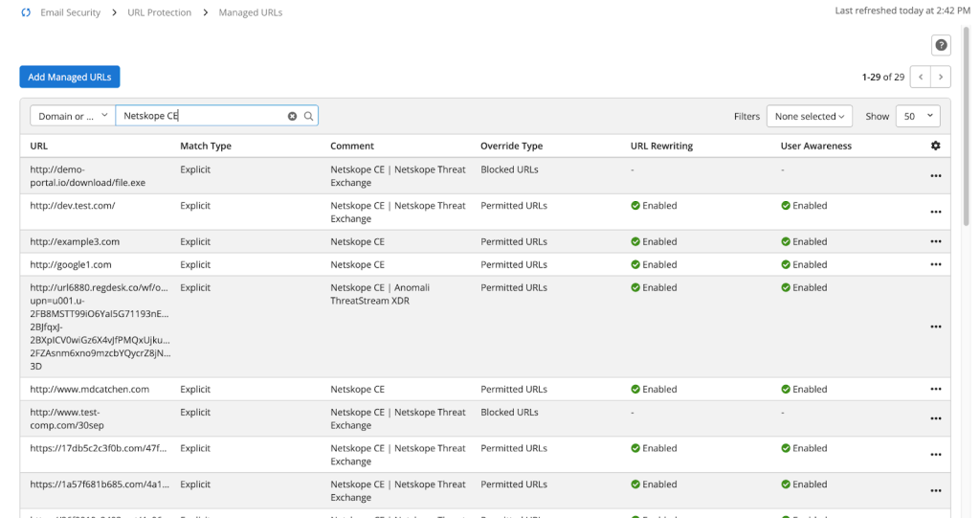The image size is (980, 518).
Task: Click URL Rewriting enabled checkmark for example3.com
Action: point(635,241)
